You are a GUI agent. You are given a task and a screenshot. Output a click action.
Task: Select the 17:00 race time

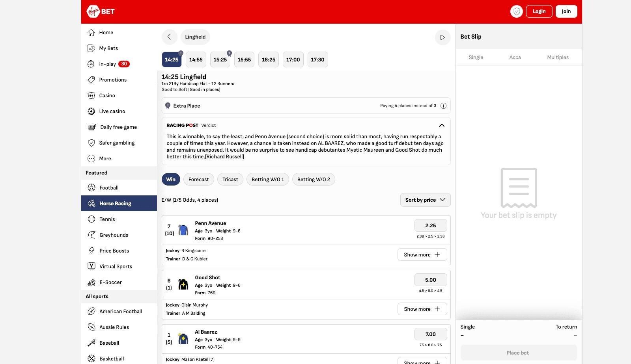click(293, 59)
